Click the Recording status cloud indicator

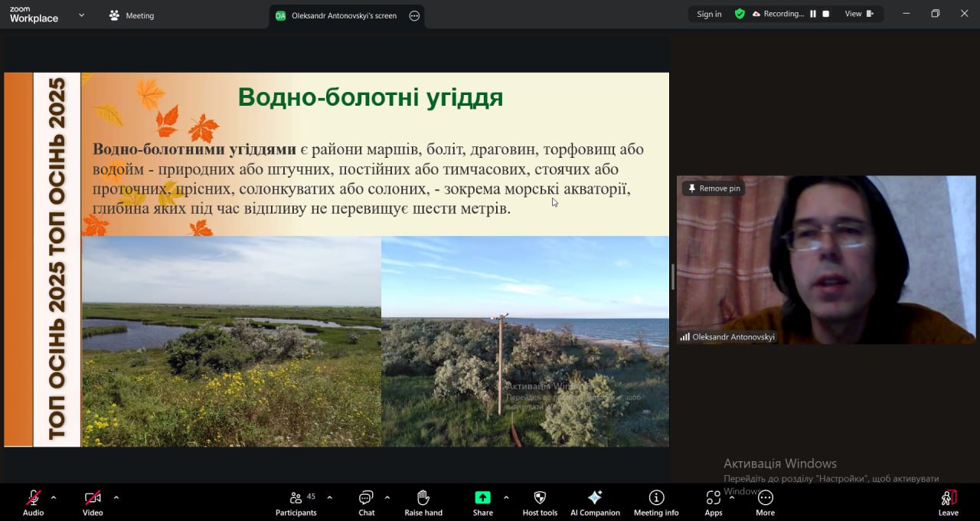tap(778, 14)
